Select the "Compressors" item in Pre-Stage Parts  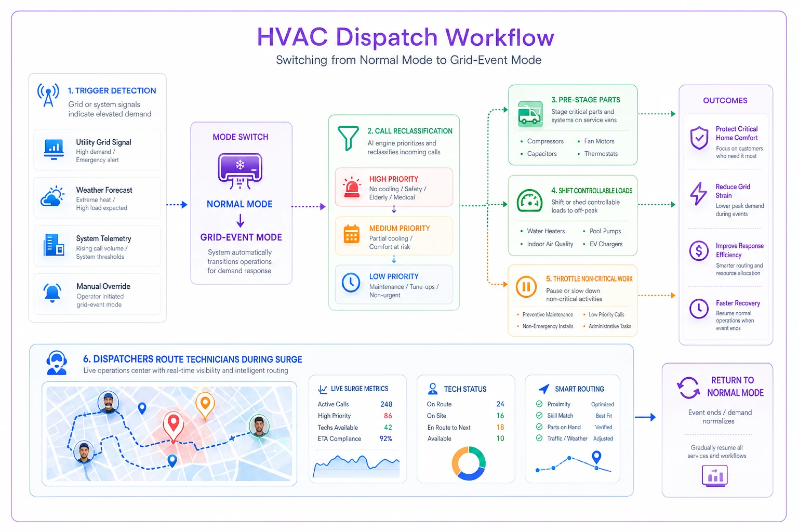(545, 141)
